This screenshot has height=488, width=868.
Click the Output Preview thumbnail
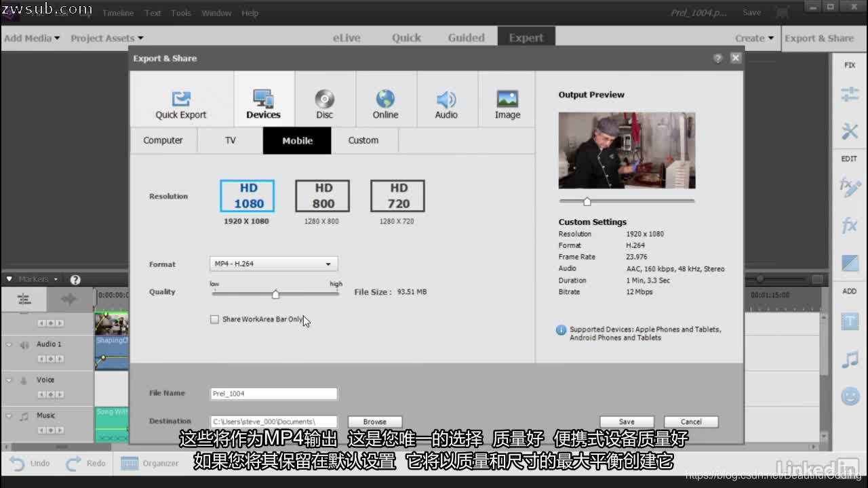(627, 150)
